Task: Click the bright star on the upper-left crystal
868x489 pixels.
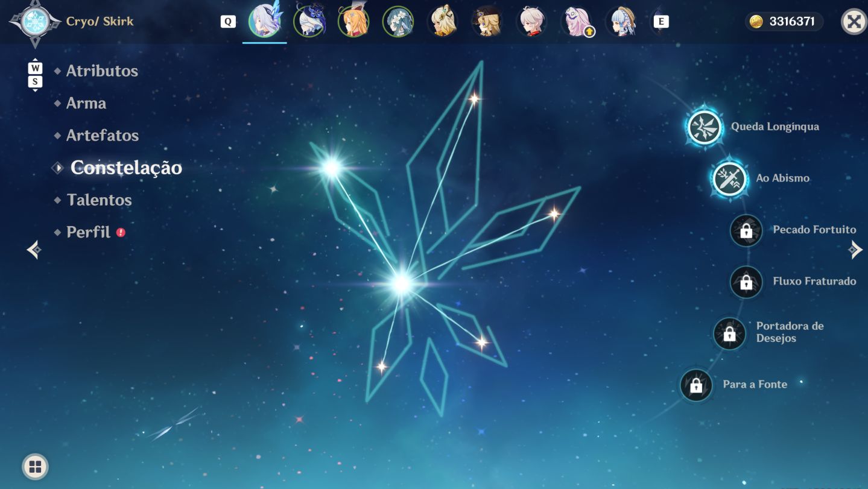Action: (331, 168)
